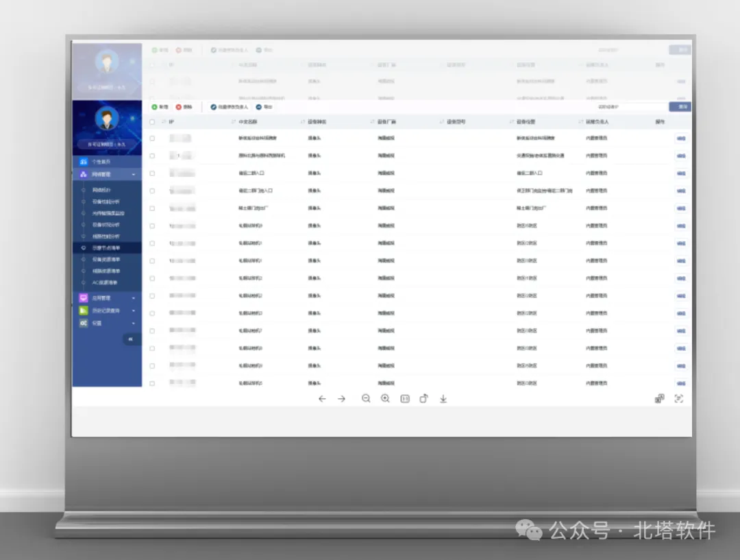Open the AC资源清单 submenu item
Screen dimensions: 740x560
[105, 282]
